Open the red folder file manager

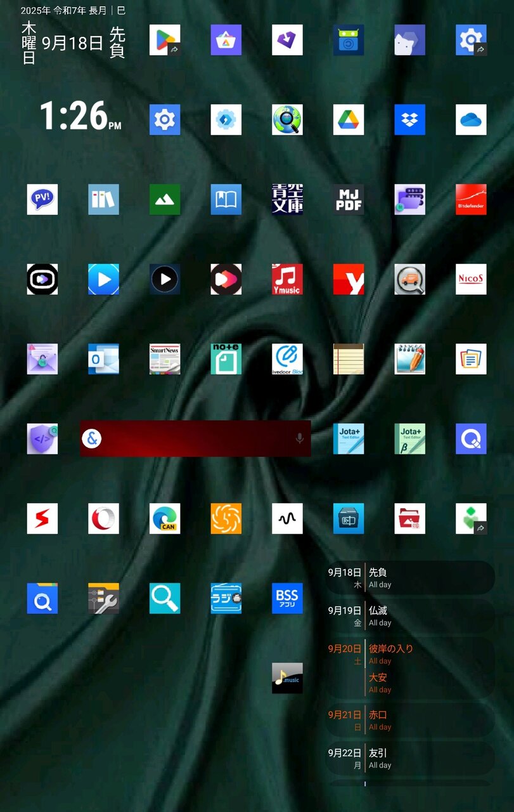tap(410, 519)
